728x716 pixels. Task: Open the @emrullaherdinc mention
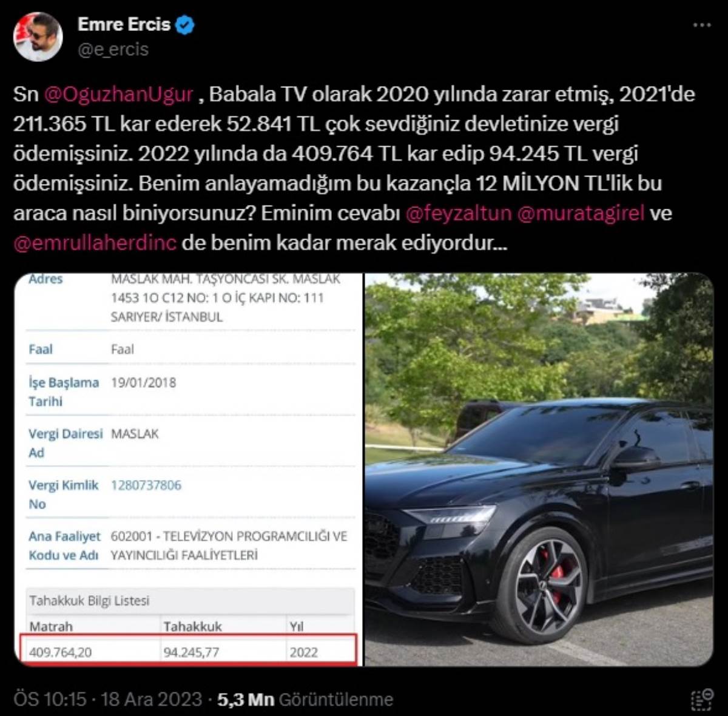(x=95, y=243)
